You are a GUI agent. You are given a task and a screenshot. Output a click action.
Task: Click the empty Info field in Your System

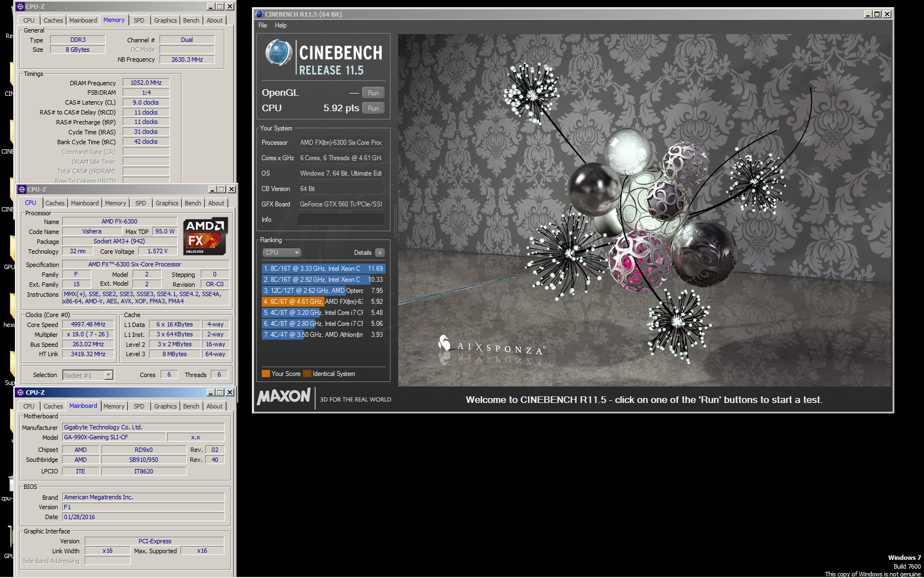(341, 220)
